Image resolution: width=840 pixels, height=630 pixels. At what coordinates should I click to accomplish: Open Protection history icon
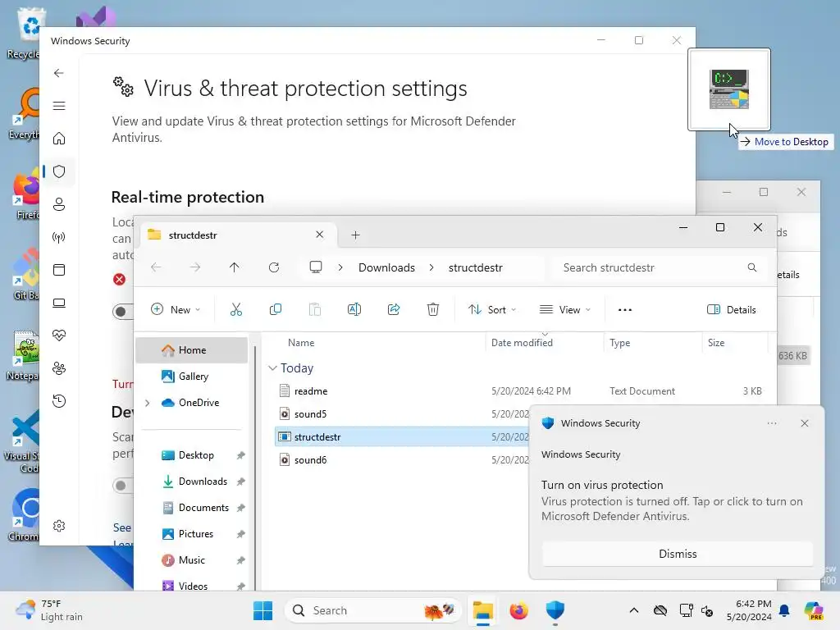(59, 400)
